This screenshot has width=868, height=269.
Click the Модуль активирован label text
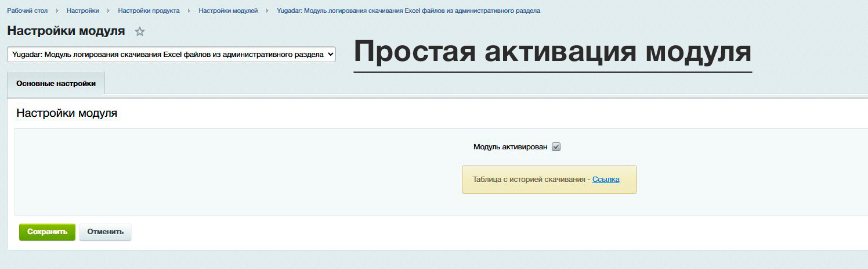pyautogui.click(x=510, y=147)
